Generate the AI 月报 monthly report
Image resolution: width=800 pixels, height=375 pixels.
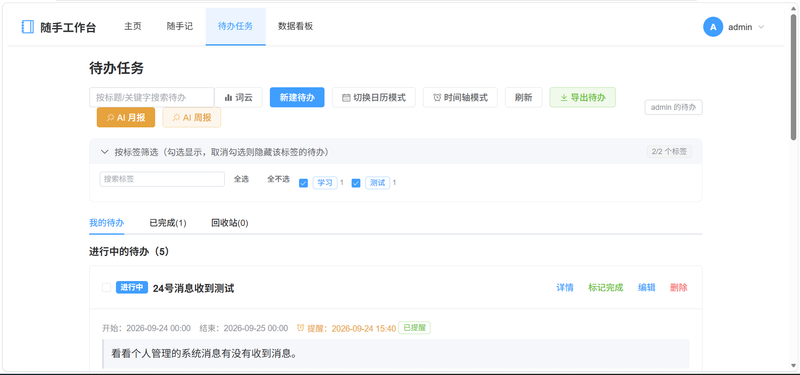click(x=126, y=117)
